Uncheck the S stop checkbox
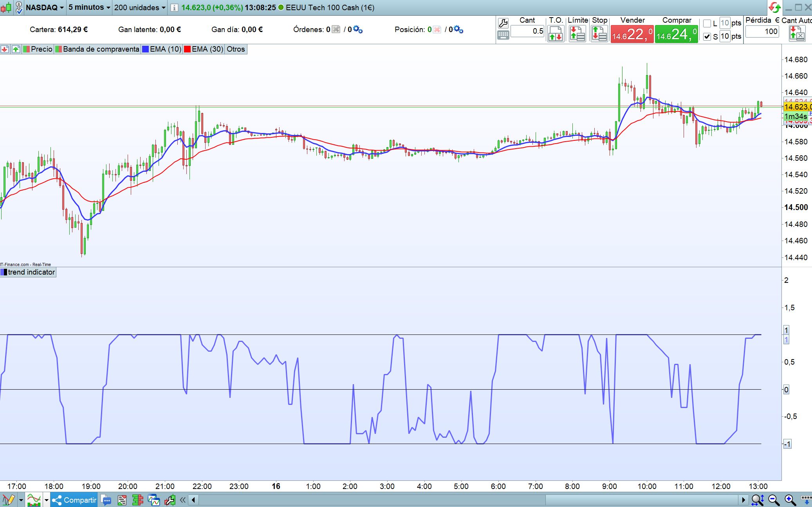 coord(707,36)
